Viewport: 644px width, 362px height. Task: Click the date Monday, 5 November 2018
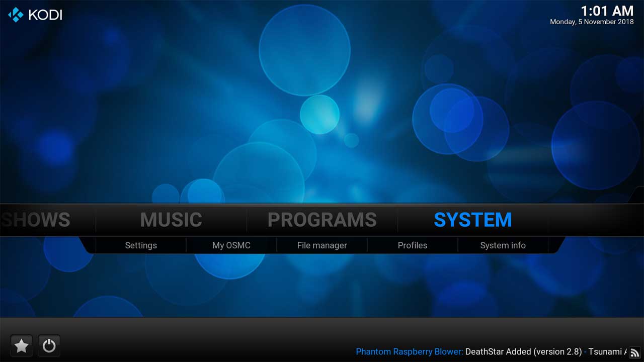tap(592, 22)
